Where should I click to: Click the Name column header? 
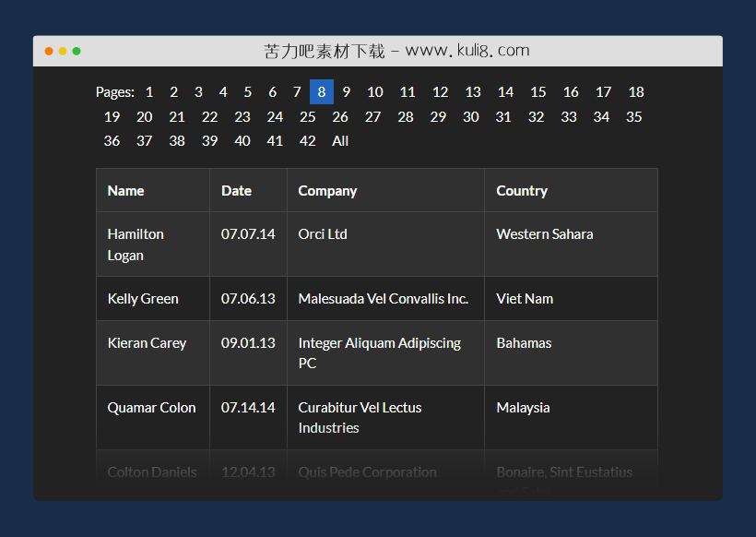pos(125,191)
